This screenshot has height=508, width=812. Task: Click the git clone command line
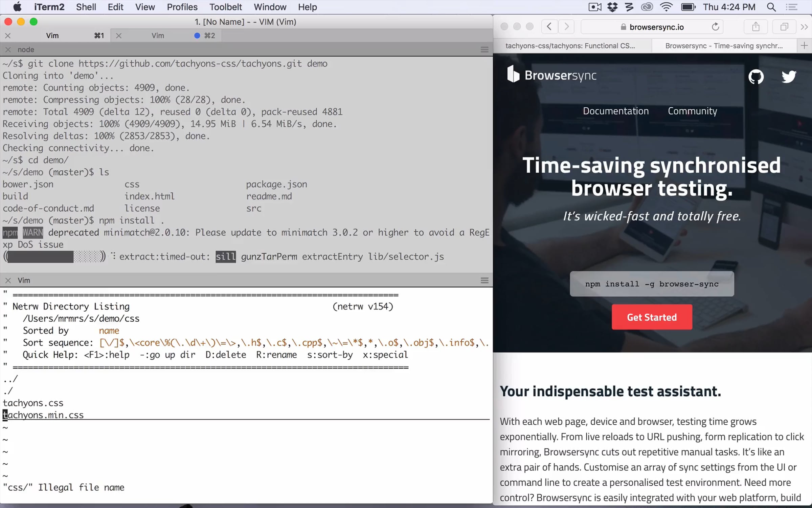[165, 64]
